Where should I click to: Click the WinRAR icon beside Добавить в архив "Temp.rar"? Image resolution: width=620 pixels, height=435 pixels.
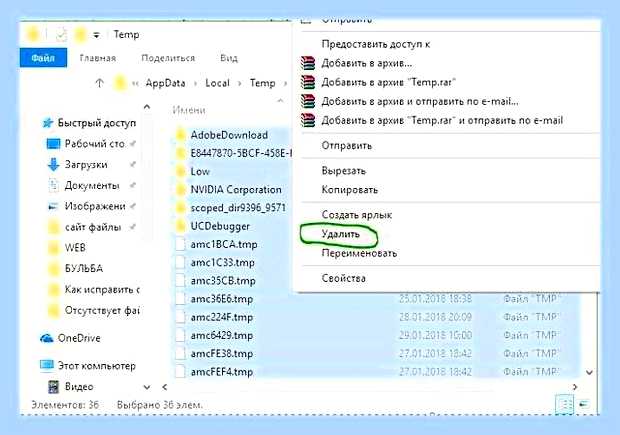tap(308, 82)
